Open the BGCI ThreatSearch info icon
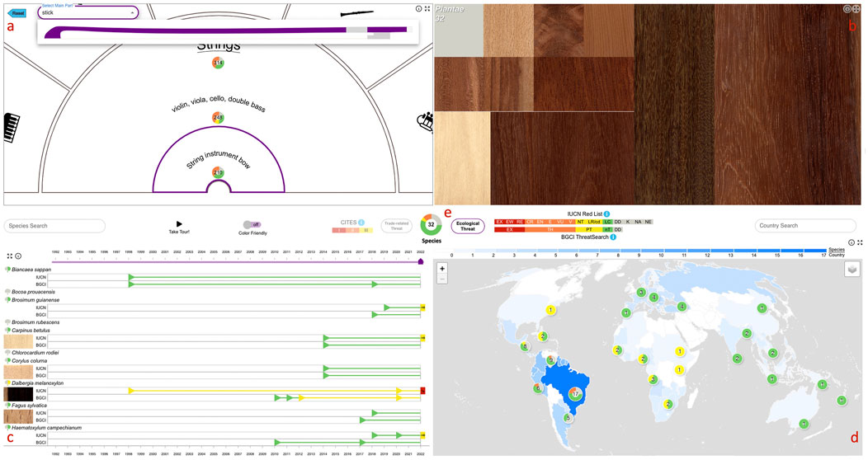868x460 pixels. click(x=613, y=237)
